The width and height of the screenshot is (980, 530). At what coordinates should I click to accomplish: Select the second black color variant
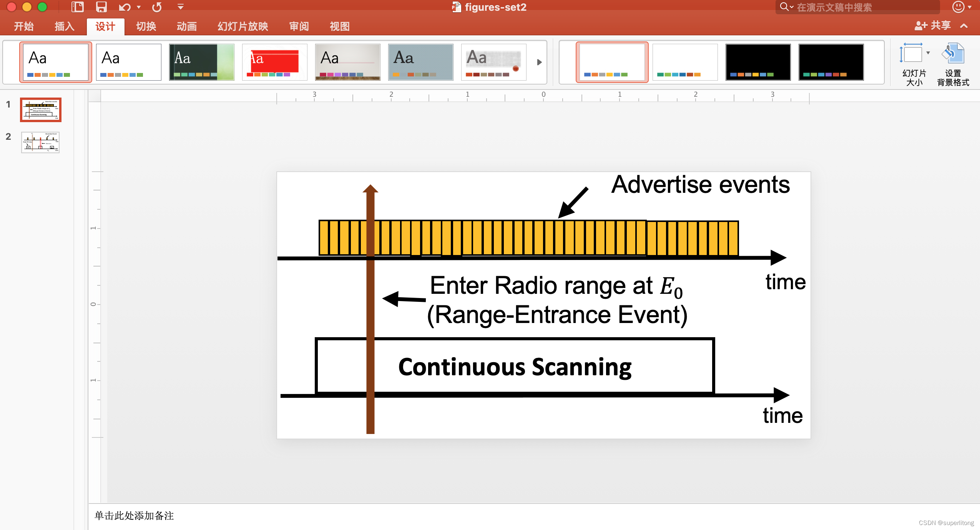pyautogui.click(x=831, y=62)
